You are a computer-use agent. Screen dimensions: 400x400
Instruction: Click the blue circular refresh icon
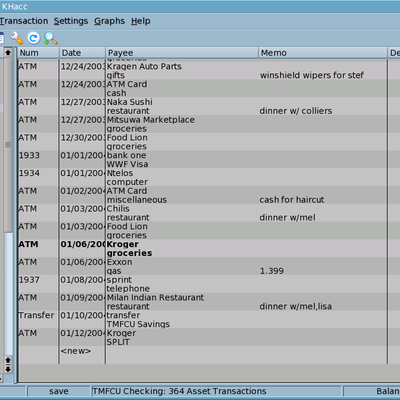(x=33, y=38)
